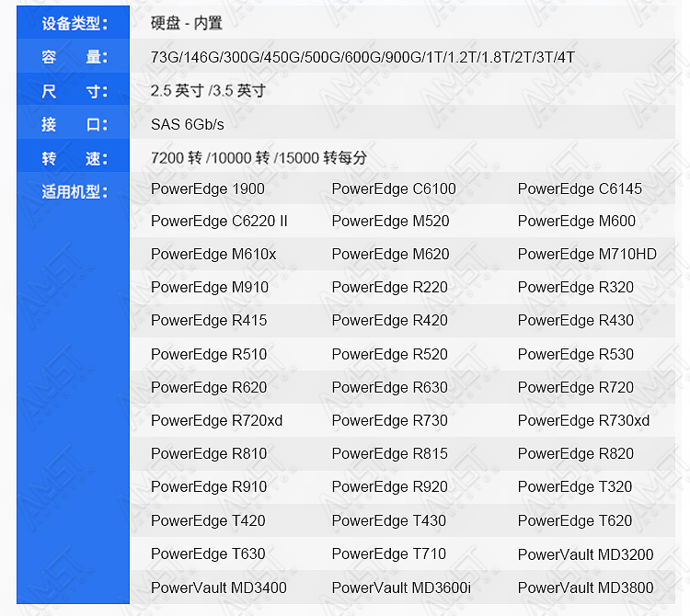Image resolution: width=690 pixels, height=616 pixels.
Task: Click PowerEdge T620 cell
Action: [x=575, y=521]
